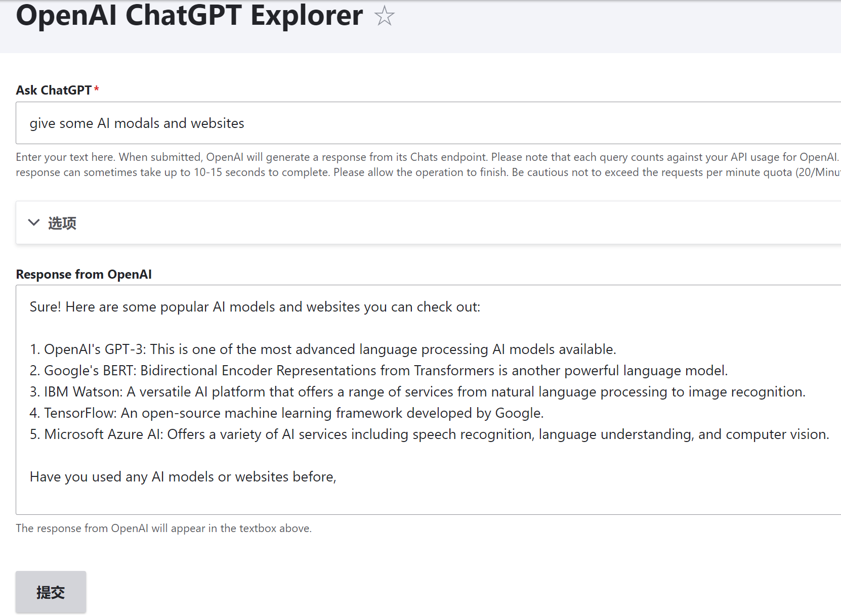The width and height of the screenshot is (841, 616).
Task: Expand the 选项 options section
Action: click(429, 223)
